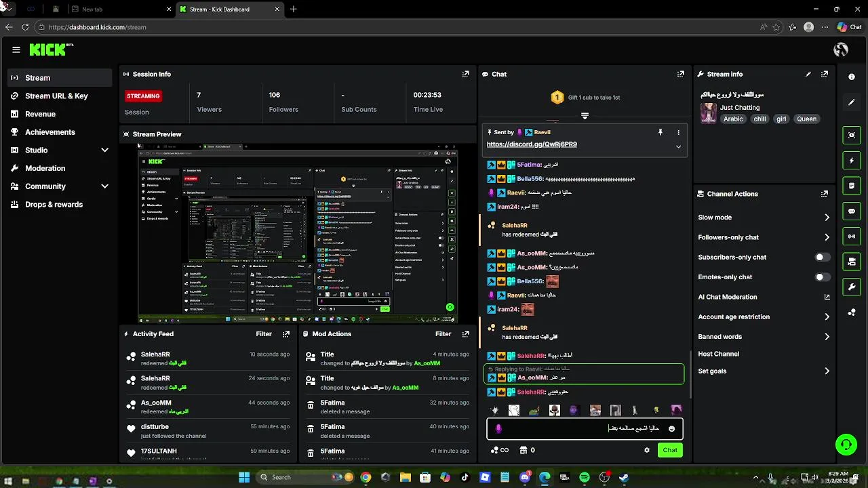This screenshot has height=488, width=868.
Task: Open the discord.gg invite link
Action: (532, 144)
